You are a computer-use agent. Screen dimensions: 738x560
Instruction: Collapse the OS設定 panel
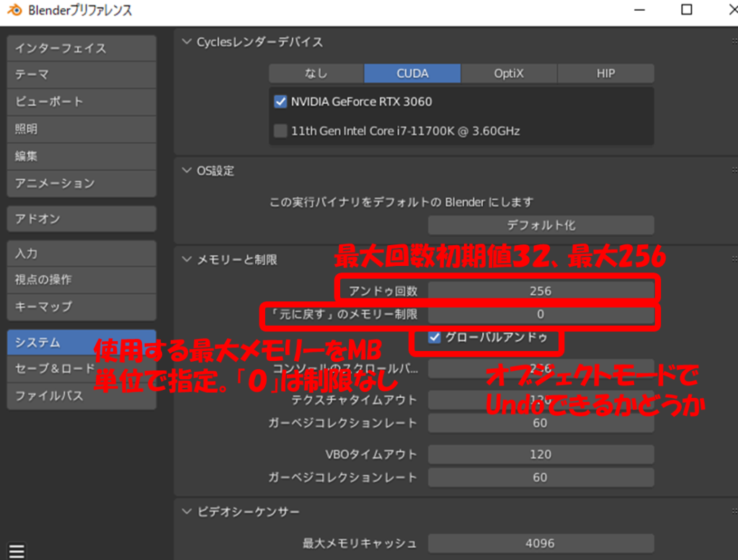click(x=187, y=170)
